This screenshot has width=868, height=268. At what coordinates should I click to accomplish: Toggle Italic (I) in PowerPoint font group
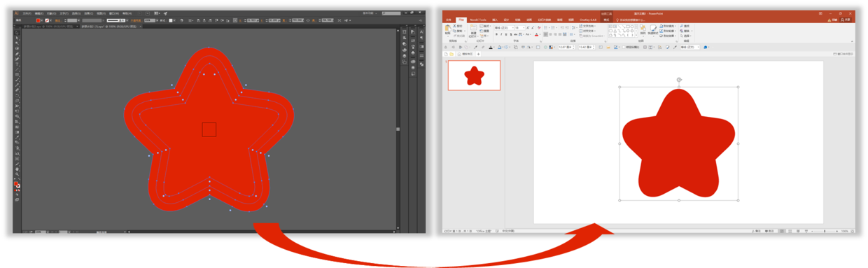[502, 34]
